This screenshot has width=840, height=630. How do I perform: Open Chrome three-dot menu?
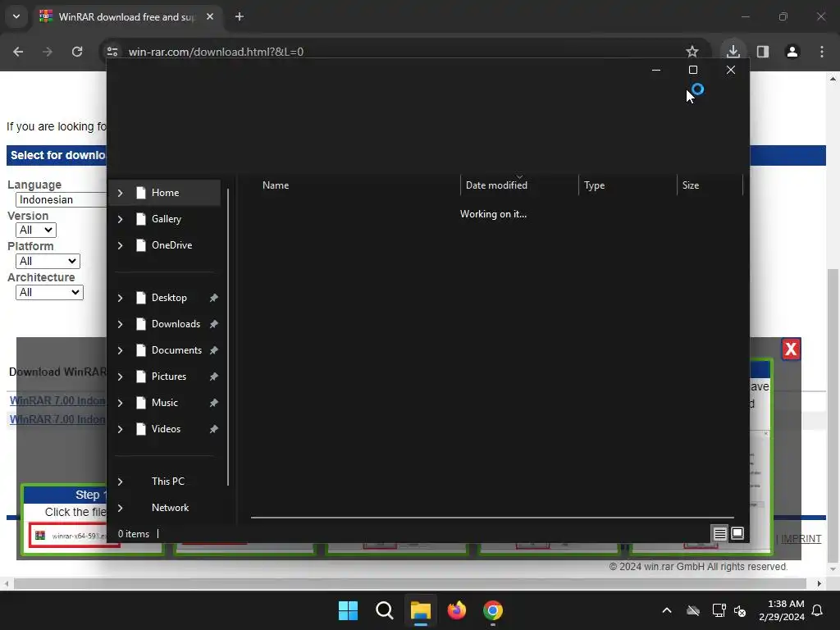(821, 52)
